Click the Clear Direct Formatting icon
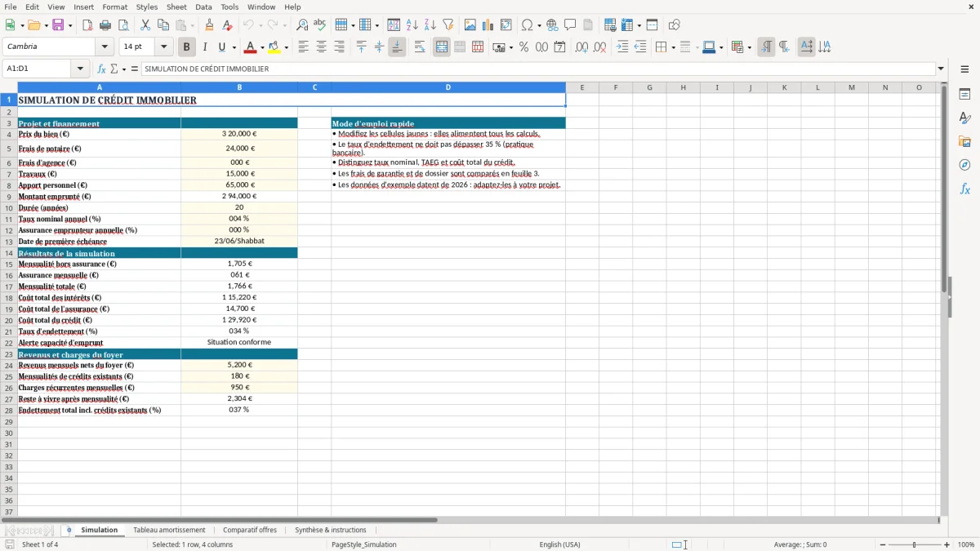 pyautogui.click(x=227, y=25)
